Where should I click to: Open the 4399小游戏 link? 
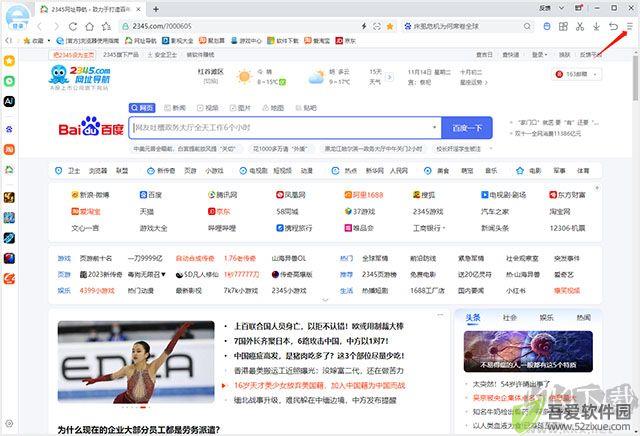[97, 291]
